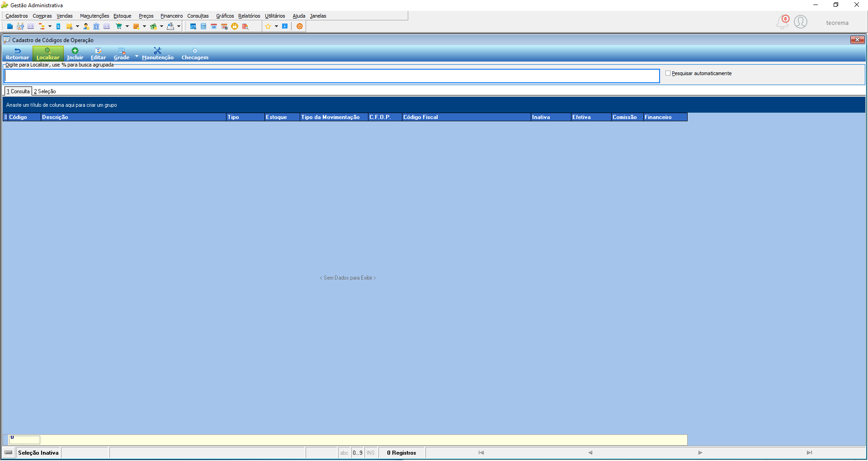Sort by the Descrição column header

tap(133, 117)
